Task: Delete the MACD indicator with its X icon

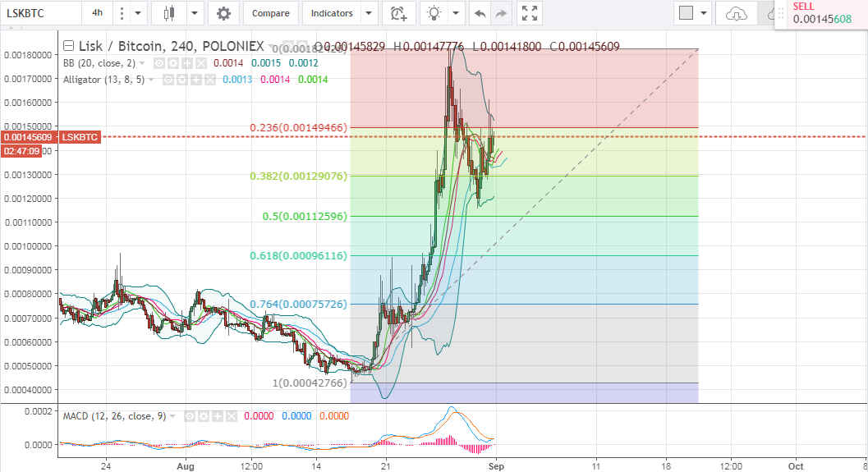Action: pos(232,416)
